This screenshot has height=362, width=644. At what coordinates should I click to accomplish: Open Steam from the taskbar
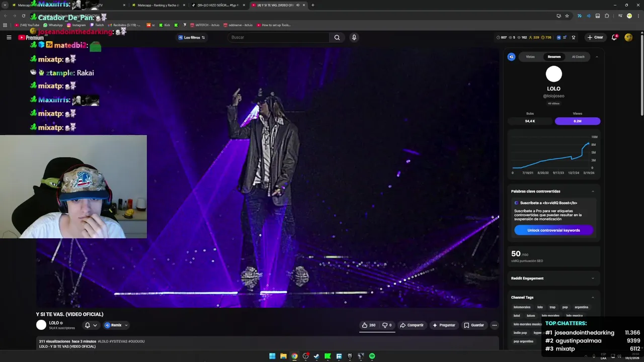[316, 356]
